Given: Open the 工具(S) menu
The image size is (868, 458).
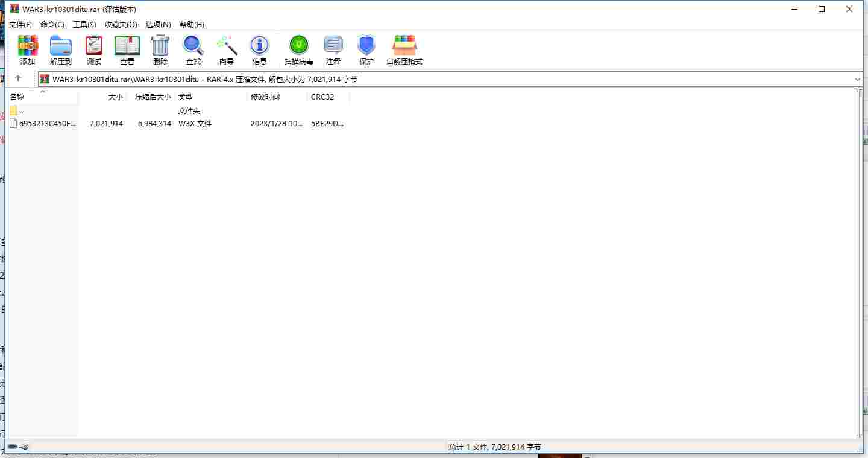Looking at the screenshot, I should [x=84, y=25].
